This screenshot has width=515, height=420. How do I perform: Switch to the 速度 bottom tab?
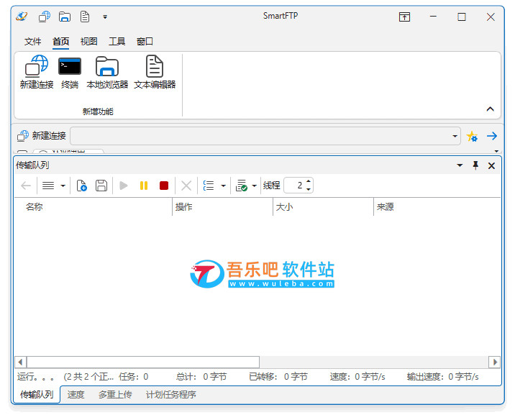tap(76, 394)
